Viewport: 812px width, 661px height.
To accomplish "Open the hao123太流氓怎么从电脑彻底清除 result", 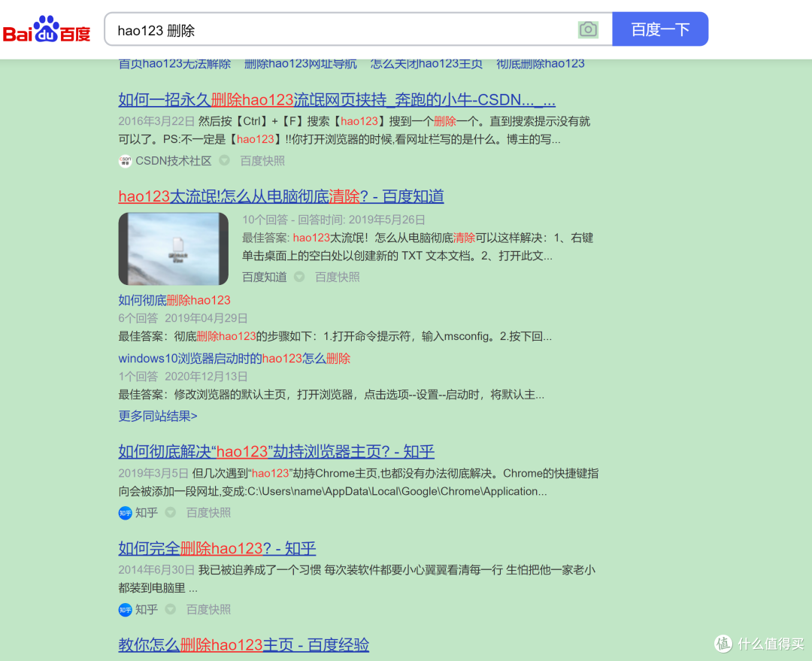I will (281, 196).
